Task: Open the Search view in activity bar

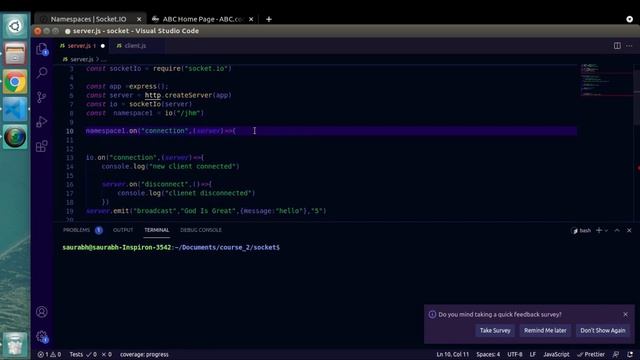Action: tap(42, 73)
